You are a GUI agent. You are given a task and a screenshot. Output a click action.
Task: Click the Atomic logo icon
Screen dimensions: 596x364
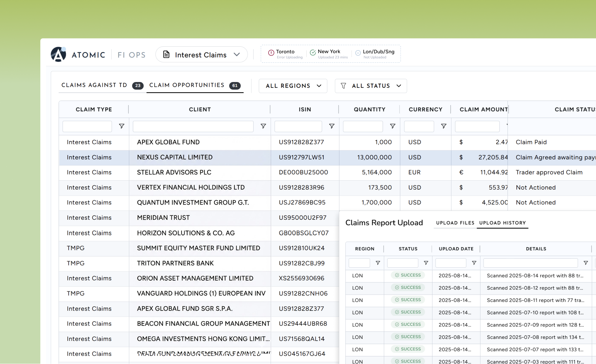(58, 54)
